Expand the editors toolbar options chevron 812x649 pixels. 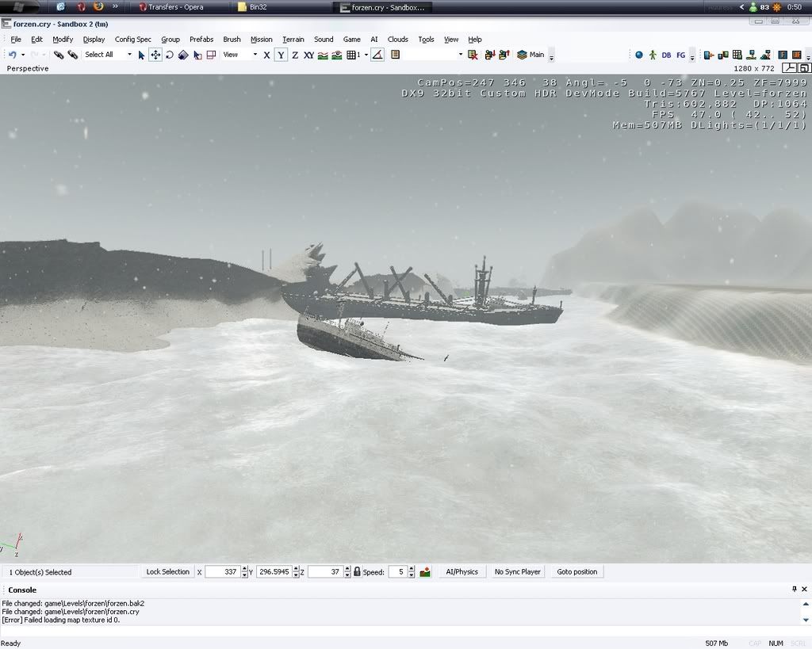692,56
